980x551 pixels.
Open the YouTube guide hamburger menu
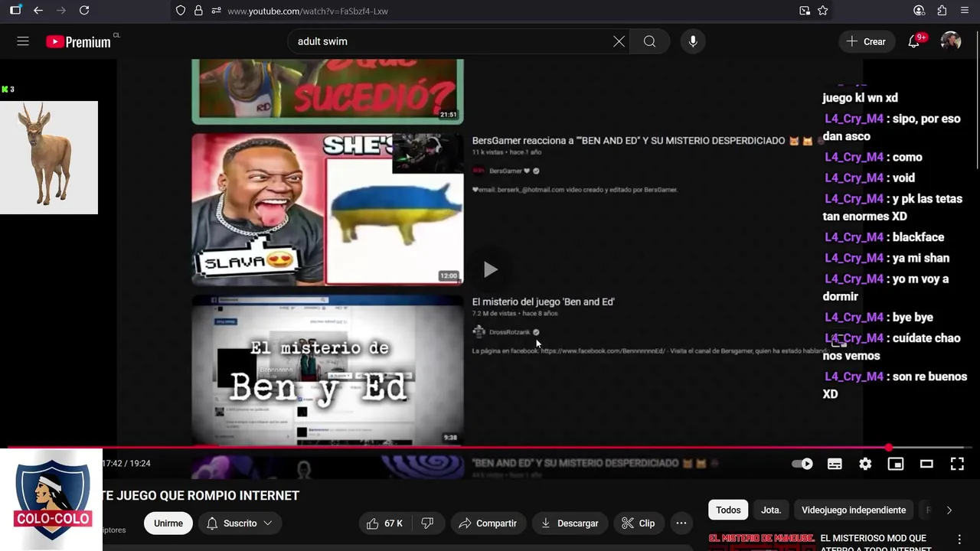[23, 41]
